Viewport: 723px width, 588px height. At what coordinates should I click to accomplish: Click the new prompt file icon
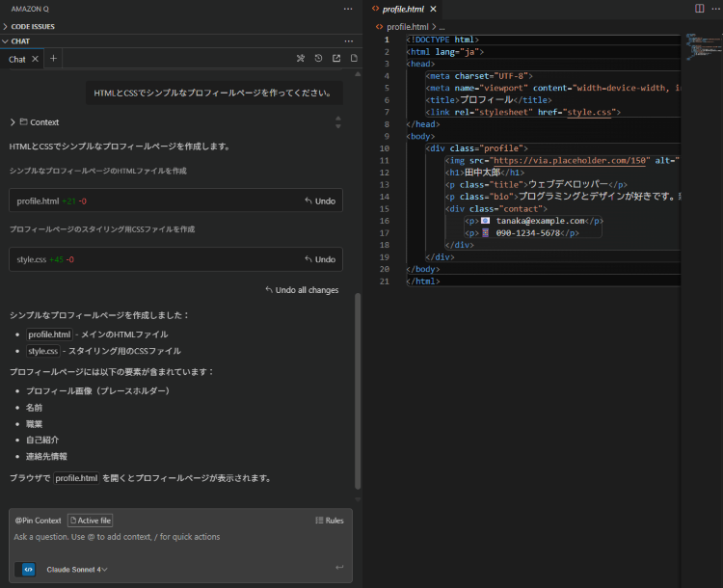pyautogui.click(x=354, y=59)
